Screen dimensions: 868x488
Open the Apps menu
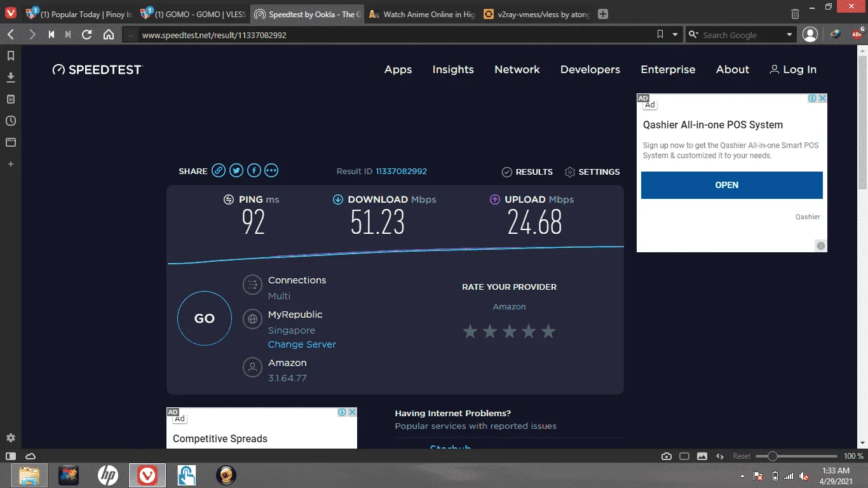click(x=398, y=69)
